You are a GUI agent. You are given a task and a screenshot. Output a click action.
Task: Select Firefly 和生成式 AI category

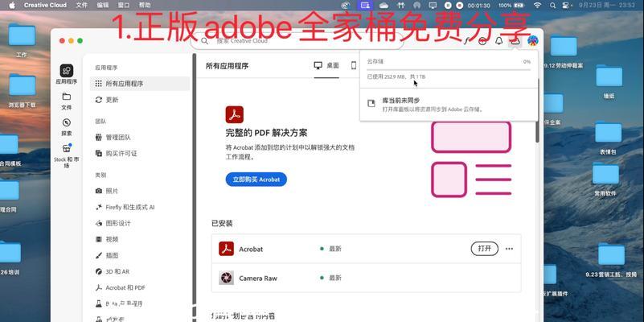pos(140,207)
